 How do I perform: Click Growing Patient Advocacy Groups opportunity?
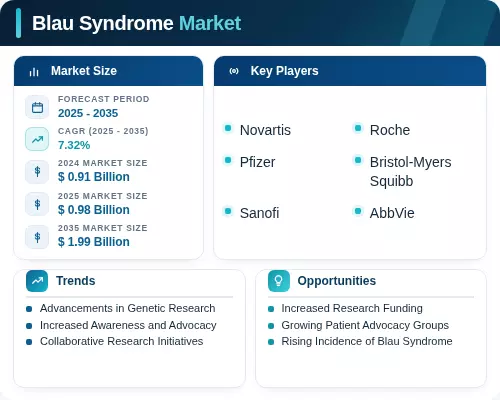[365, 325]
